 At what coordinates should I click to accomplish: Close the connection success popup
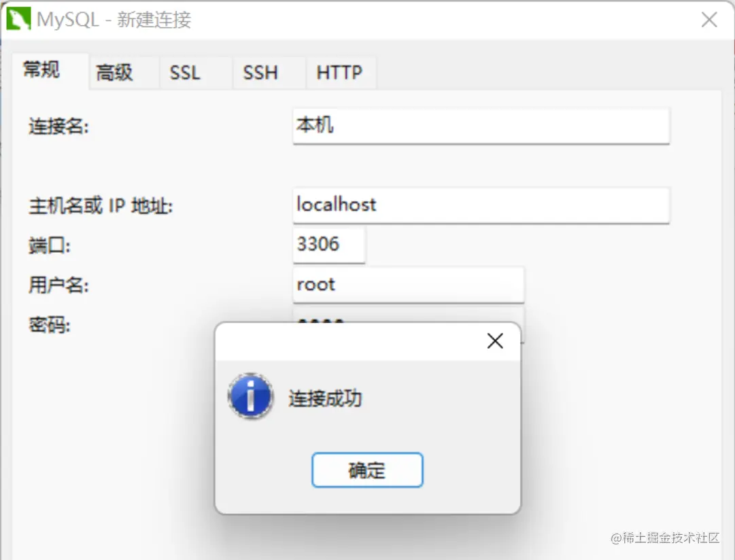pos(495,340)
